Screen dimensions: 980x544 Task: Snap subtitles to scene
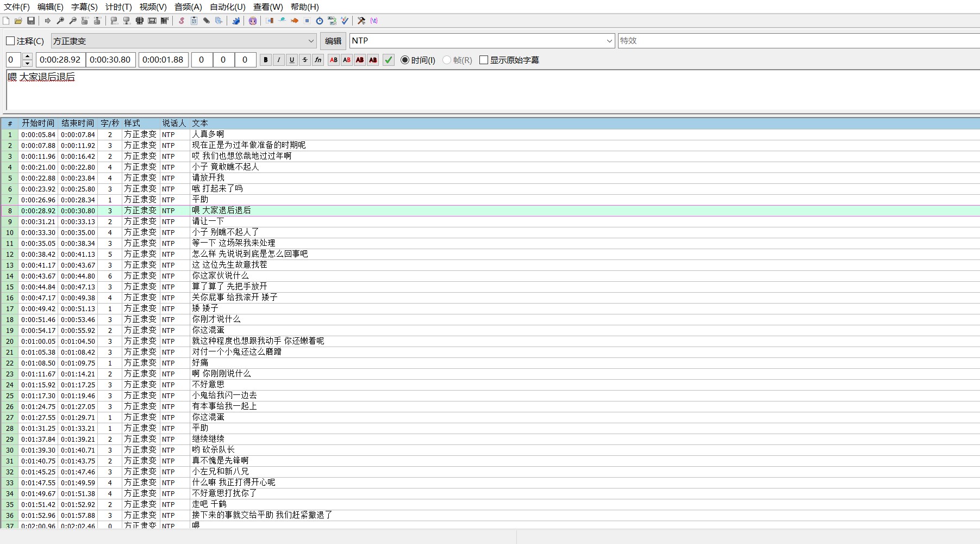tap(152, 21)
